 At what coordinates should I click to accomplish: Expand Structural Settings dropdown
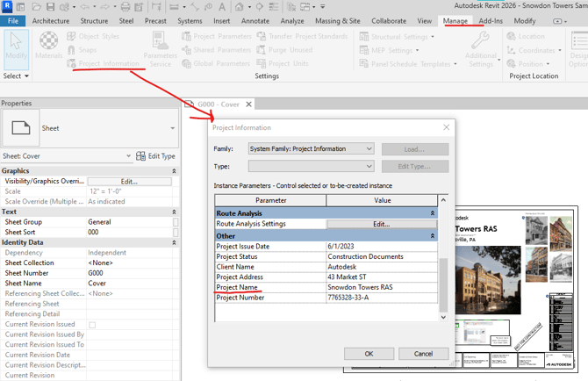(433, 37)
